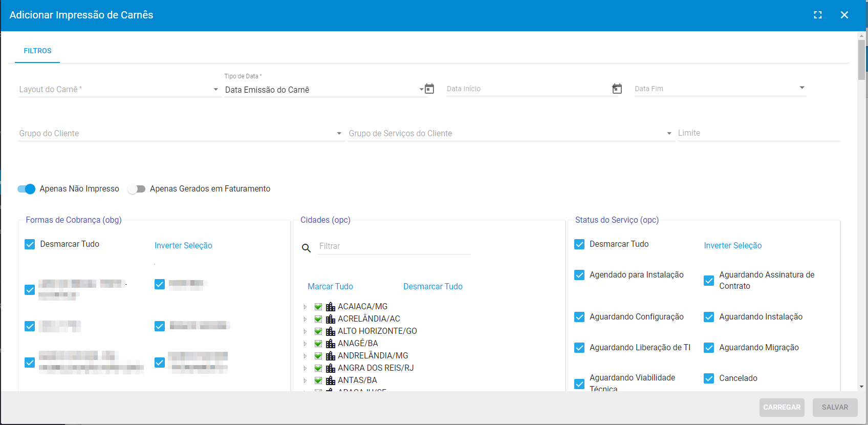Open the Layout do Carnê dropdown
Image resolution: width=868 pixels, height=425 pixels.
[x=119, y=89]
